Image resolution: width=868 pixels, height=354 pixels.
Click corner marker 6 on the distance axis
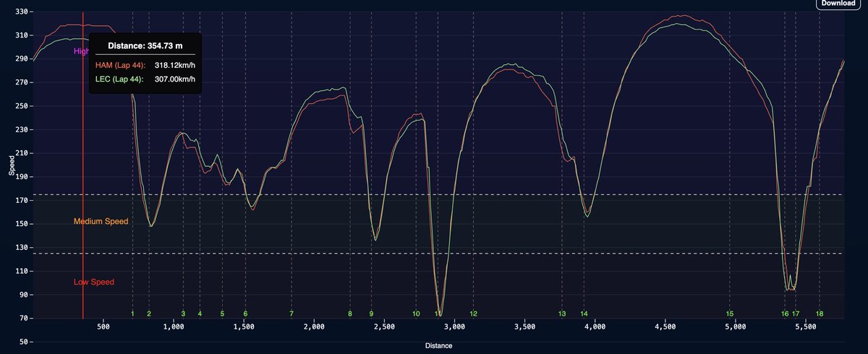[x=245, y=314]
